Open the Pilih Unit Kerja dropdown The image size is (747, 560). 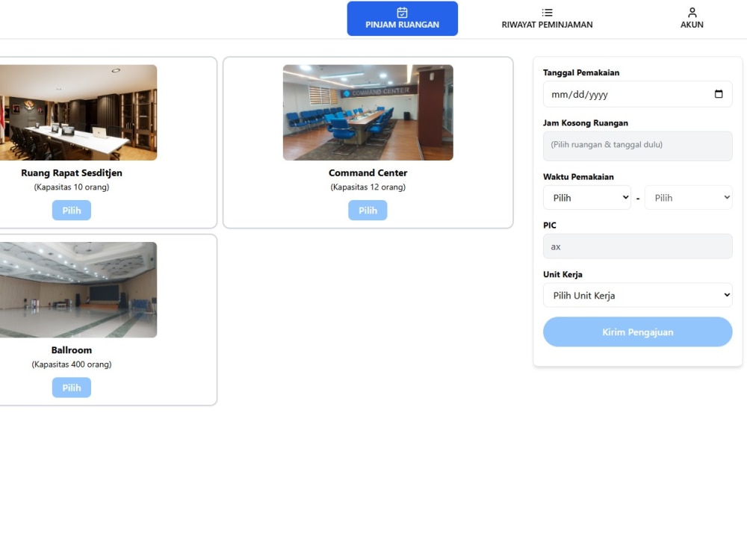tap(637, 295)
